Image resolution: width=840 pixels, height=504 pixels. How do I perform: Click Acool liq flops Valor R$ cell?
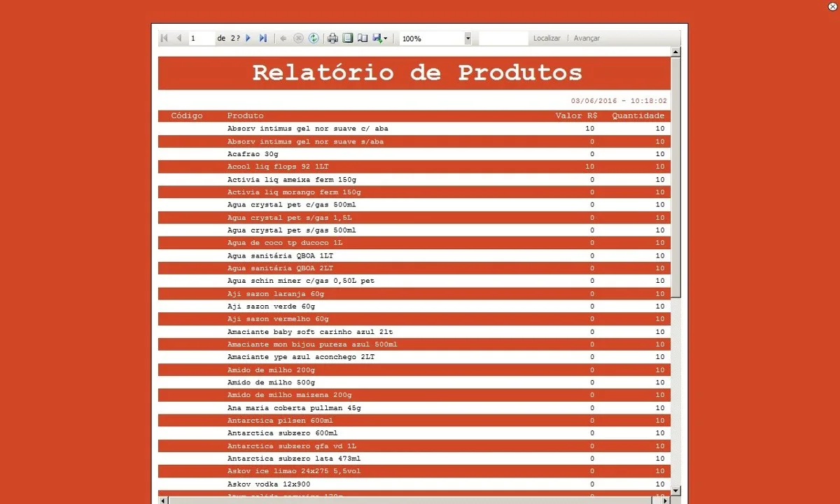[x=589, y=167]
